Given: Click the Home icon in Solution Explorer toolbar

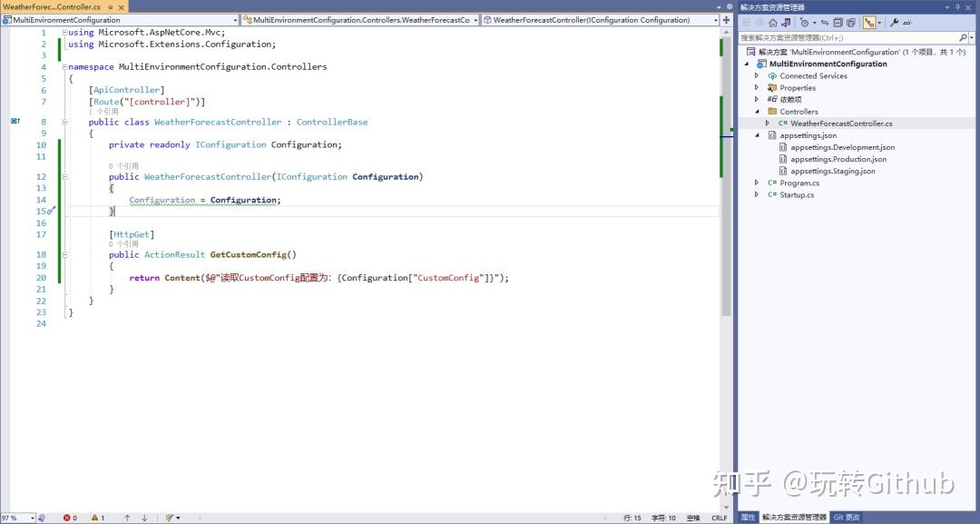Looking at the screenshot, I should (773, 23).
